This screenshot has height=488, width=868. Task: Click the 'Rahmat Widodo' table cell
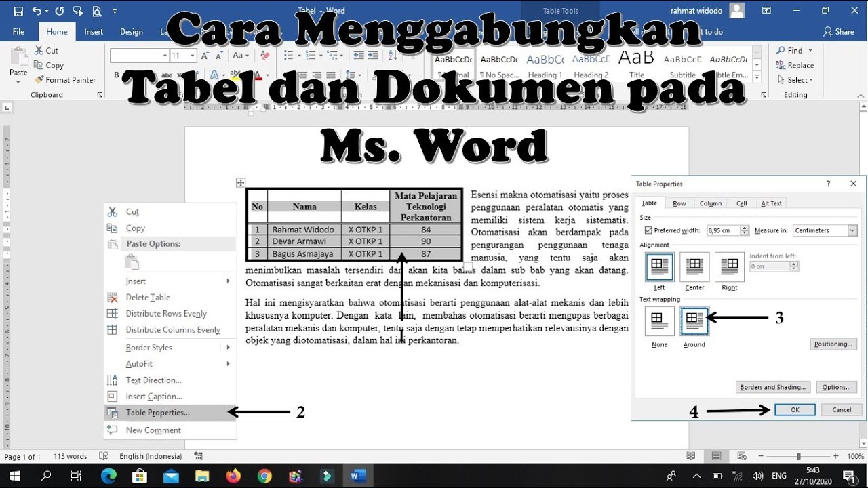(x=304, y=230)
